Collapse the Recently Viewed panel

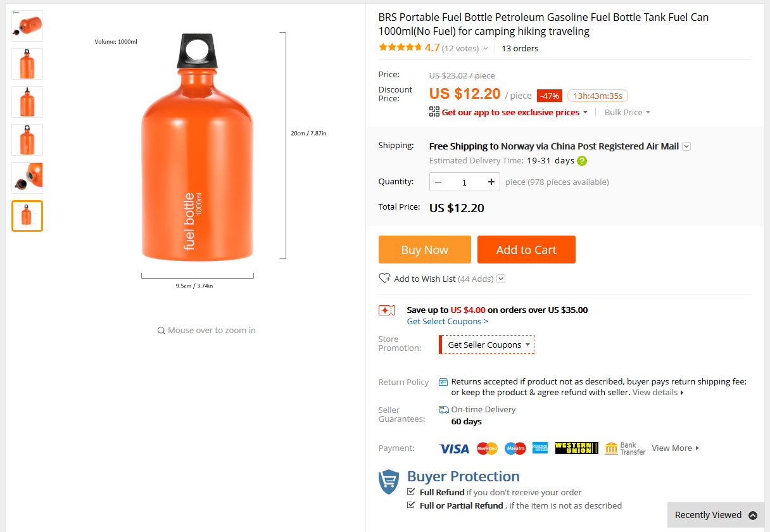coord(754,515)
